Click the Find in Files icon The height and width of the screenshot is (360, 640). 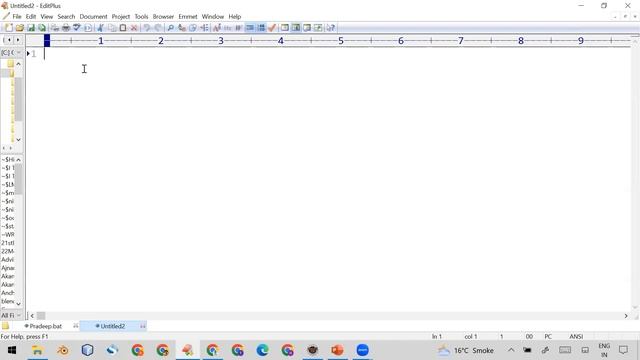193,28
